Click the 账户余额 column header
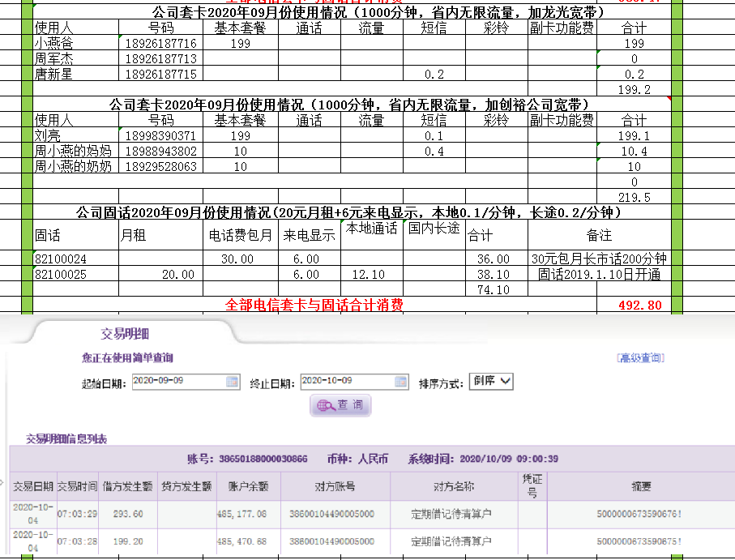This screenshot has height=560, width=735. (247, 486)
